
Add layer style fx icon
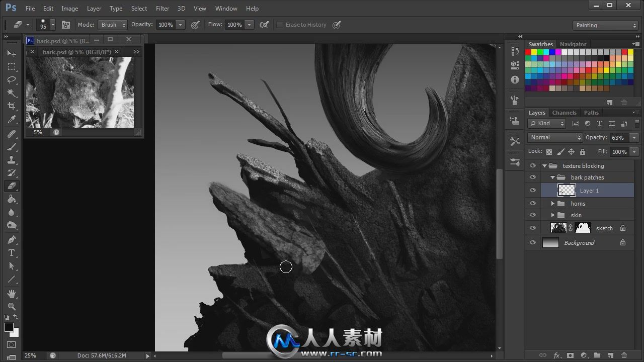[x=557, y=355]
